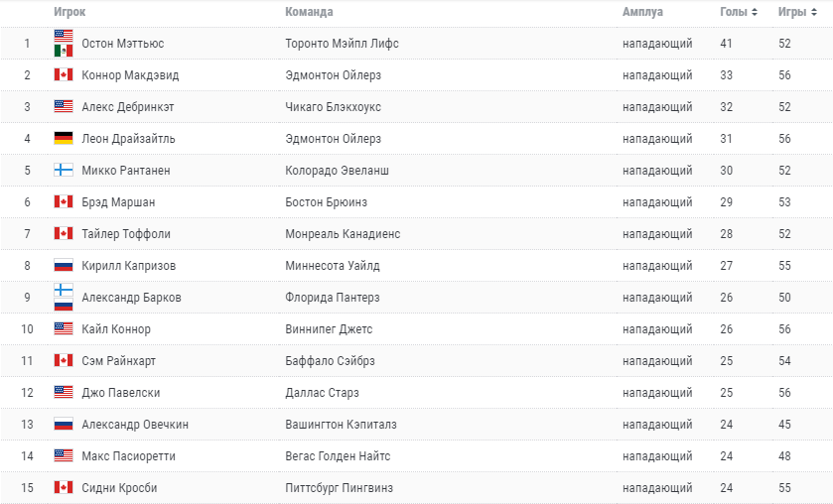Click Russian flag next to Александр Овечкин
833x504 pixels.
[x=64, y=424]
